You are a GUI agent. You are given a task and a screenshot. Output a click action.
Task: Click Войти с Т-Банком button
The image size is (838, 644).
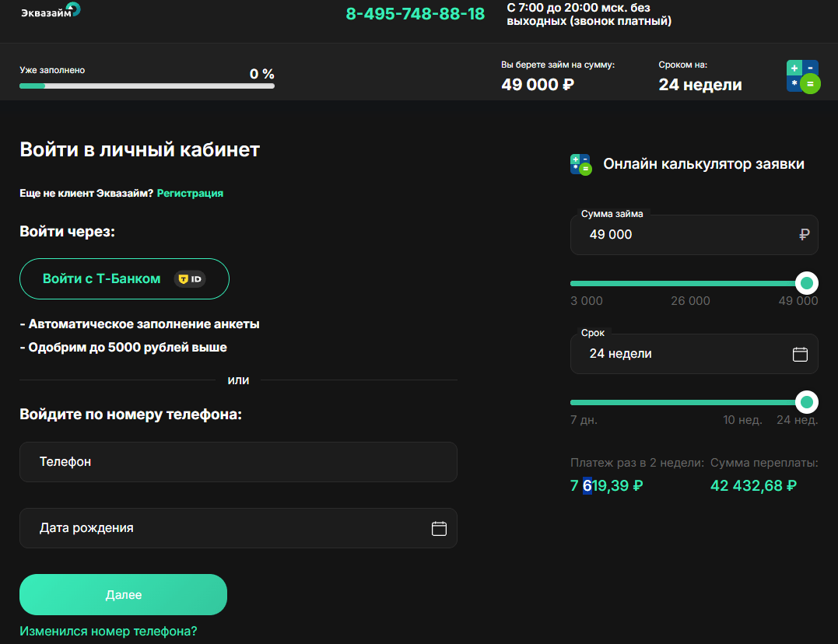click(x=124, y=279)
